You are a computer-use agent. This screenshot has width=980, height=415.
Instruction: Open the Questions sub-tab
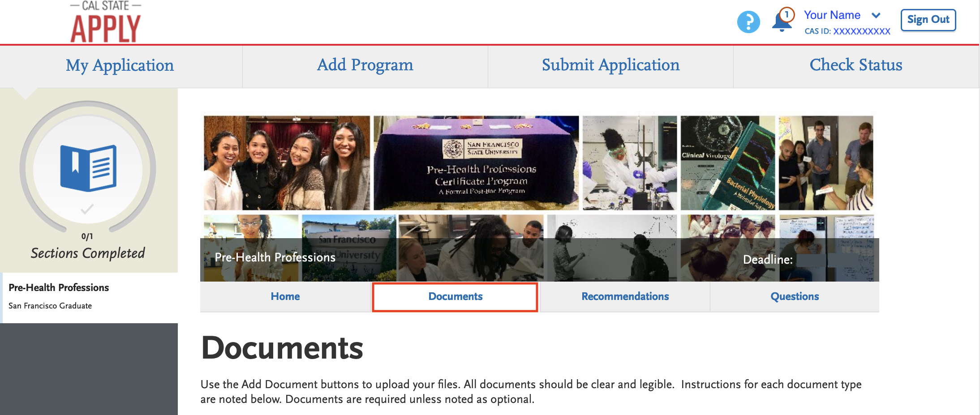click(795, 296)
